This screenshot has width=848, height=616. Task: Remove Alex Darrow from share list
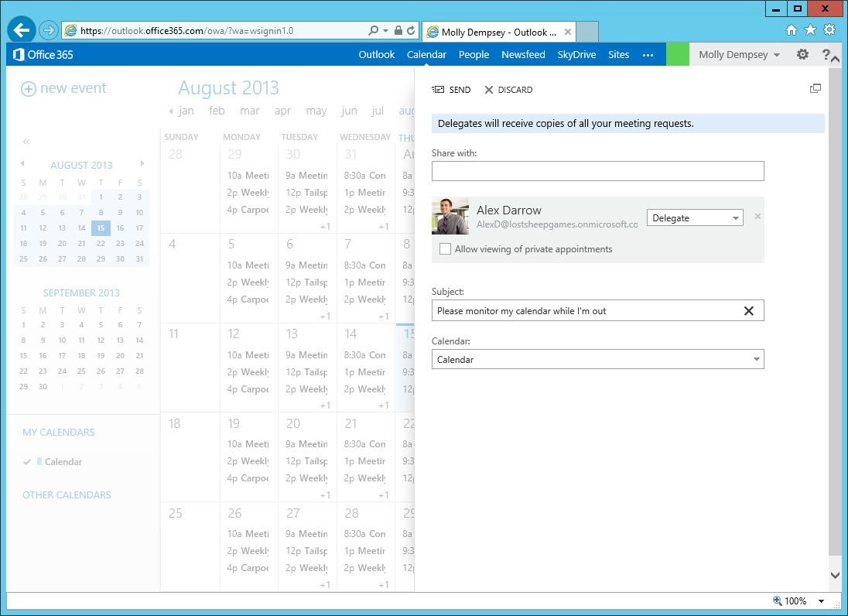pos(757,217)
